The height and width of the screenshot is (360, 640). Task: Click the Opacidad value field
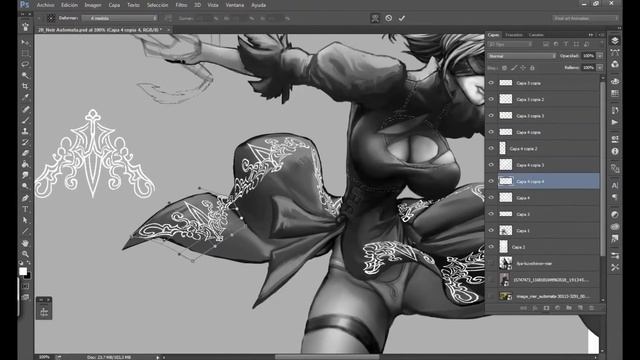[588, 56]
